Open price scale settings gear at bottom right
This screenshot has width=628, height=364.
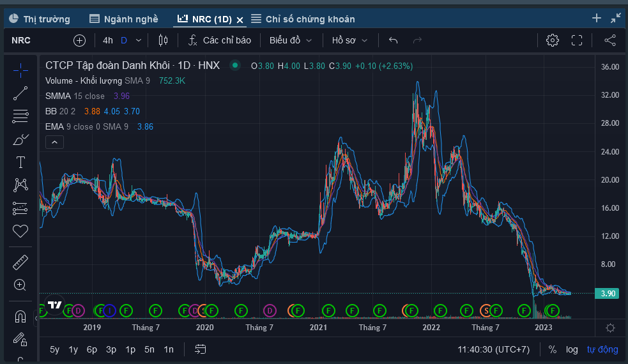coord(610,328)
